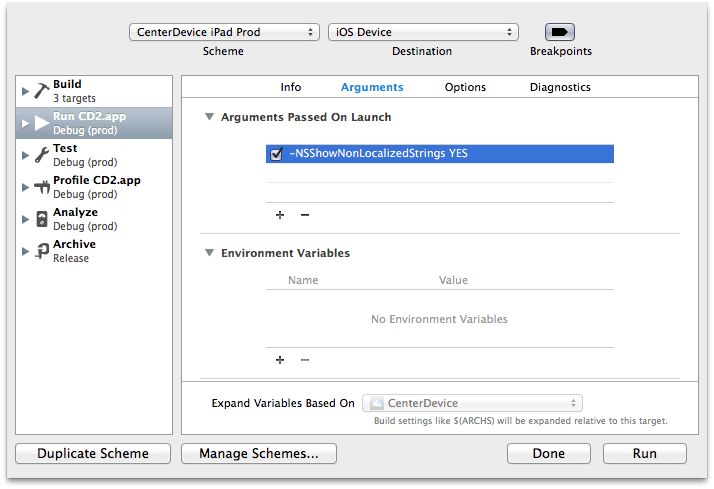Image resolution: width=714 pixels, height=489 pixels.
Task: Click the Build hammer icon
Action: (x=42, y=91)
